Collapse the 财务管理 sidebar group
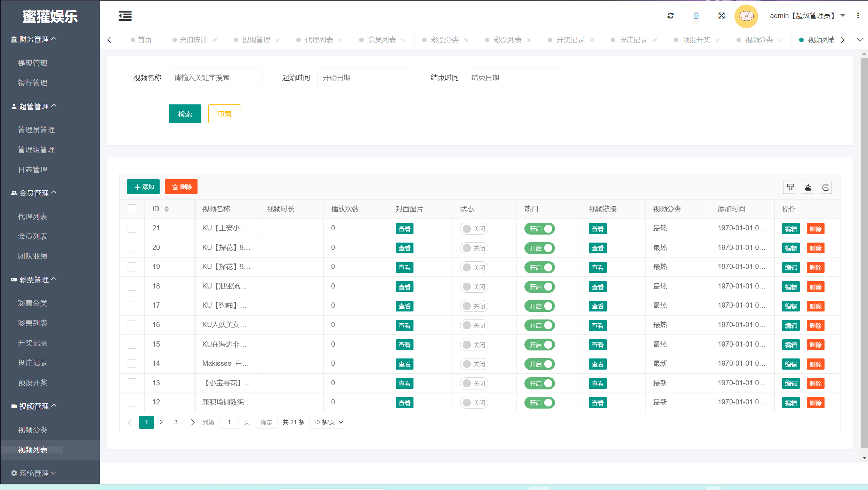This screenshot has width=868, height=490. (34, 39)
